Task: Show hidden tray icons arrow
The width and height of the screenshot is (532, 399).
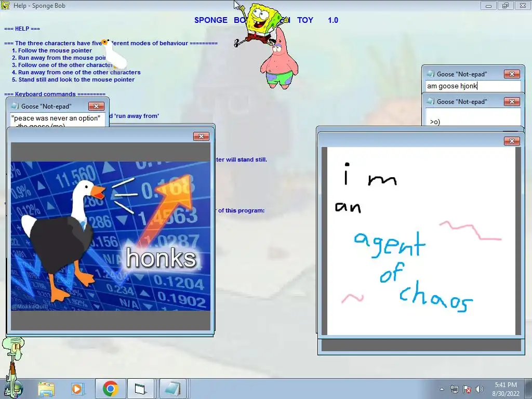Action: click(442, 389)
